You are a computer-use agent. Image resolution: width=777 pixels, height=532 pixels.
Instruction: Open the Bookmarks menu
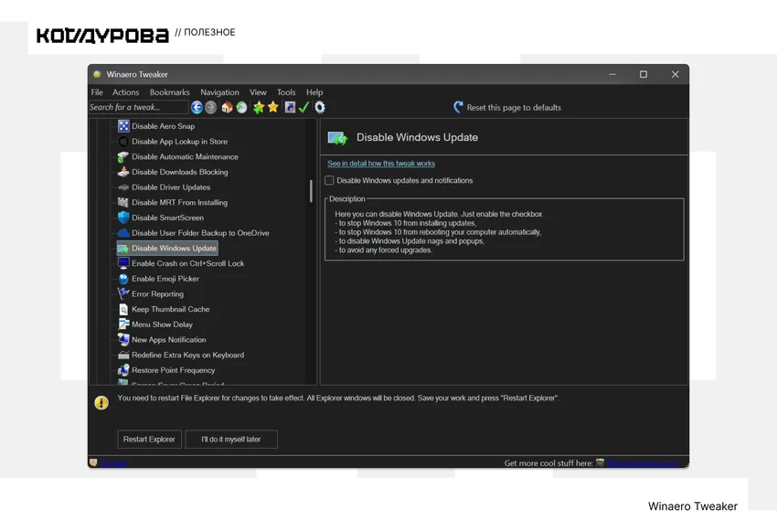(x=169, y=92)
